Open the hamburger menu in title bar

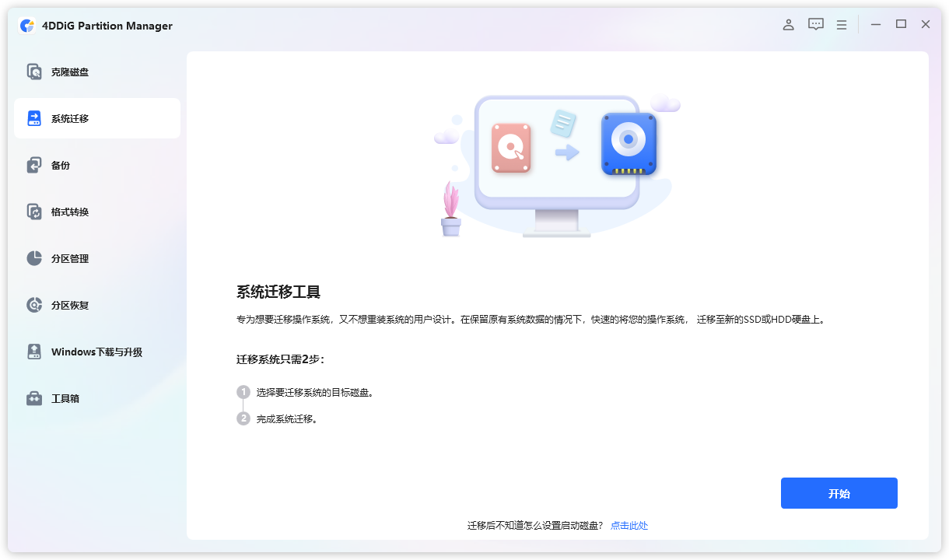[841, 24]
